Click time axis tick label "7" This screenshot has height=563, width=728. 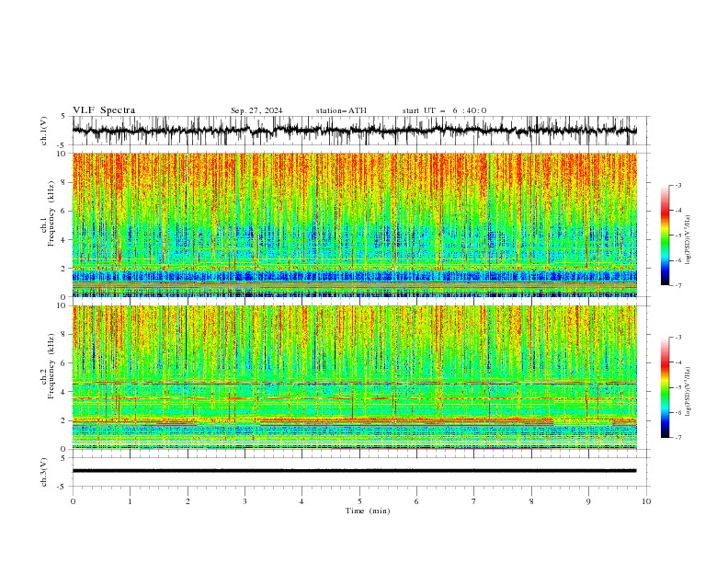click(474, 501)
